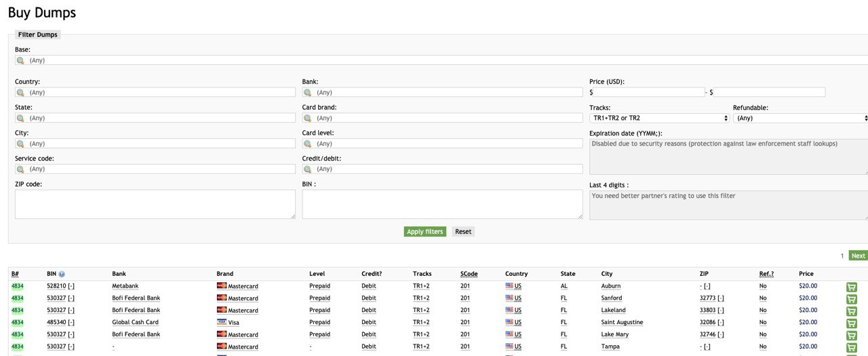
Task: Click the magnifier icon in the Base filter
Action: (20, 60)
